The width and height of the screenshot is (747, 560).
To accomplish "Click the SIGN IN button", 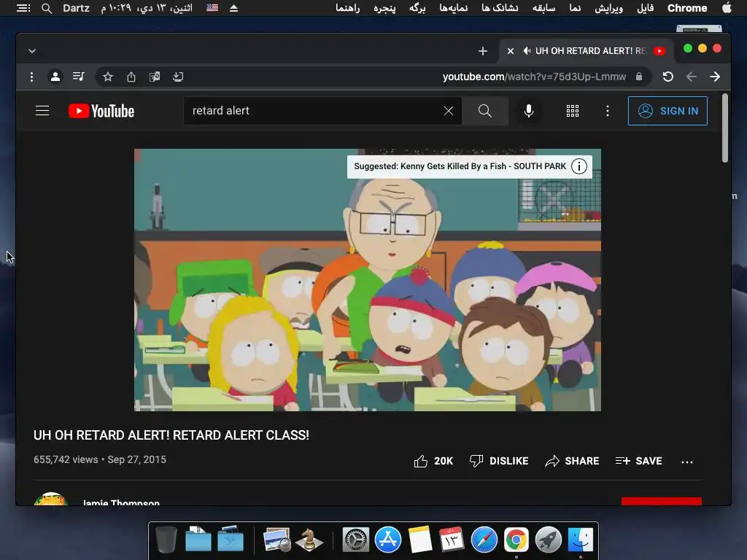I will [667, 111].
